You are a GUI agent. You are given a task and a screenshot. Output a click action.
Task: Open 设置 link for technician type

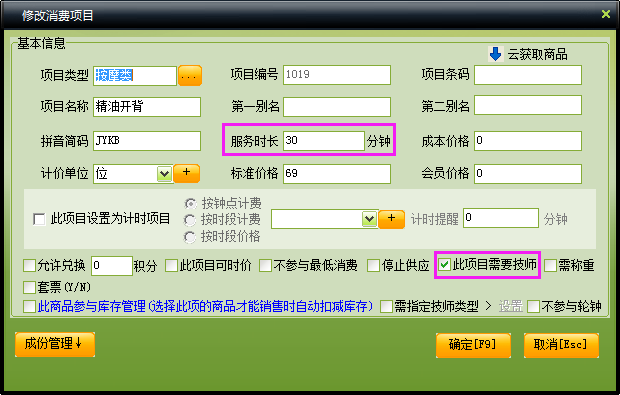[x=510, y=306]
